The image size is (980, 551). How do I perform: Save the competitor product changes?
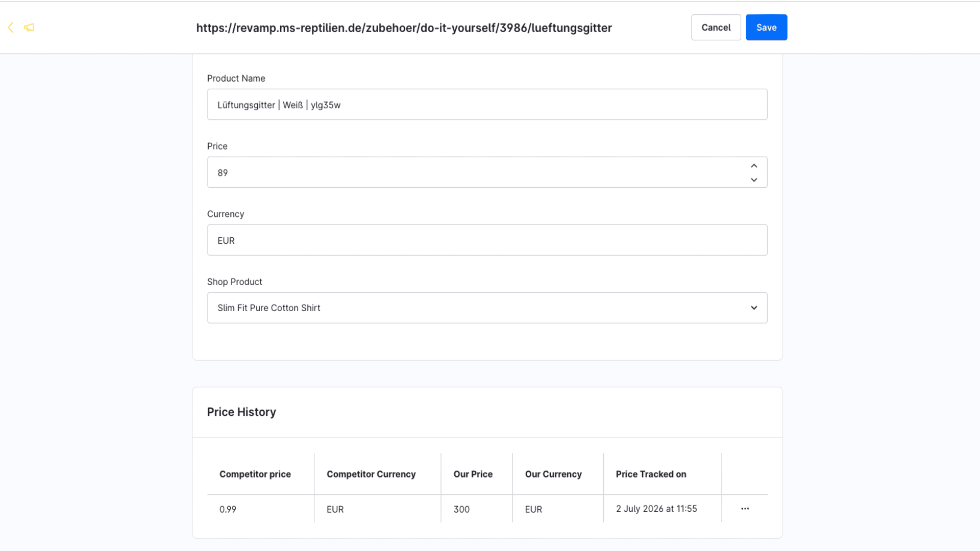pos(766,28)
